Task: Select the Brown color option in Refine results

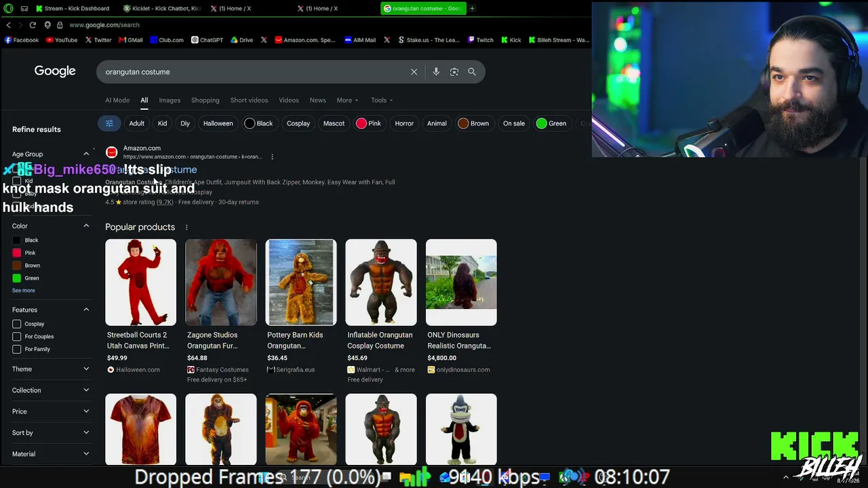Action: click(x=17, y=265)
